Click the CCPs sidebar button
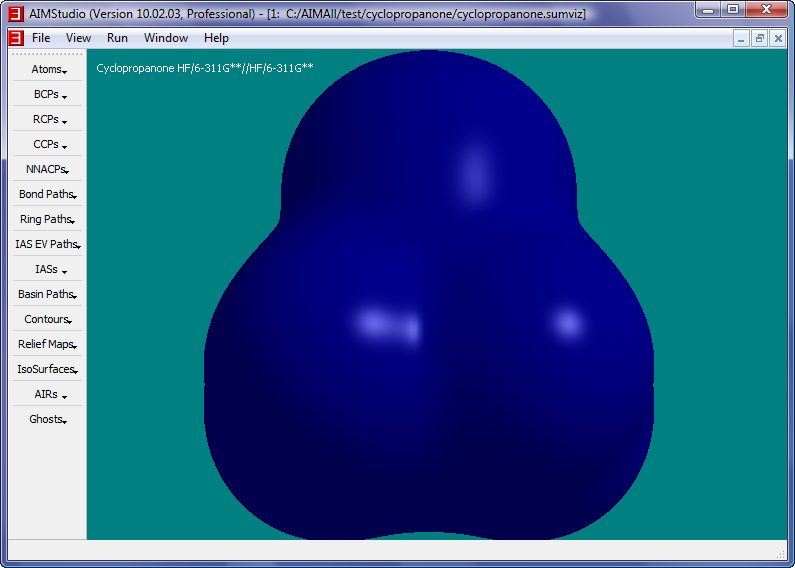795x568 pixels. point(47,144)
